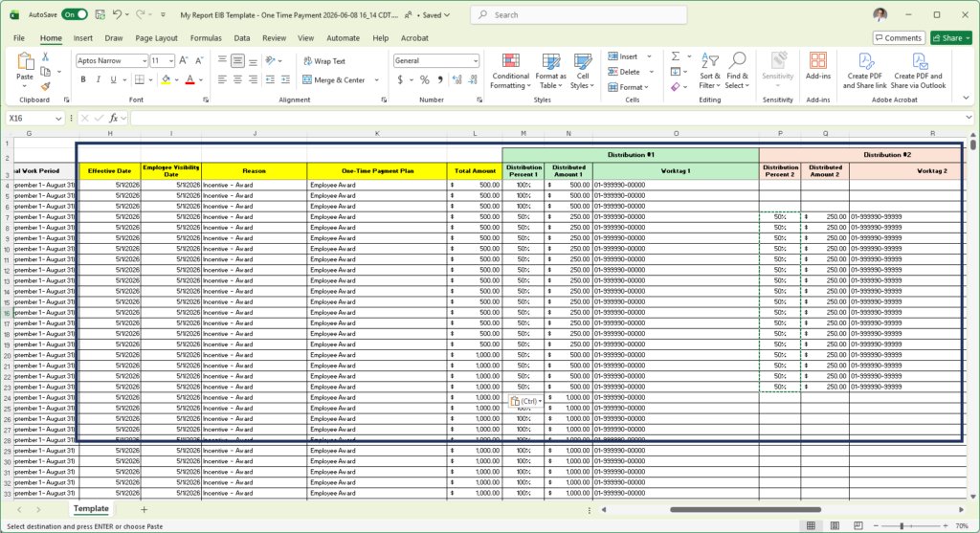Open the font size dropdown
This screenshot has width=980, height=533.
pos(170,61)
